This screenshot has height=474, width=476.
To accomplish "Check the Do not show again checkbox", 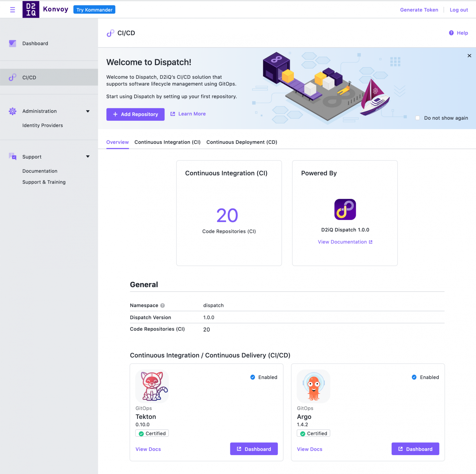I will (417, 118).
